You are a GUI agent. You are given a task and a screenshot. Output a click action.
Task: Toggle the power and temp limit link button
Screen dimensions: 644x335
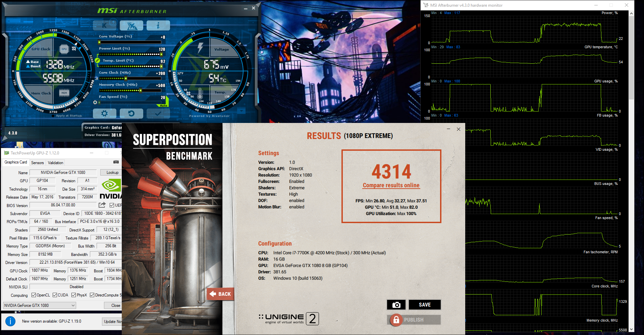(97, 60)
